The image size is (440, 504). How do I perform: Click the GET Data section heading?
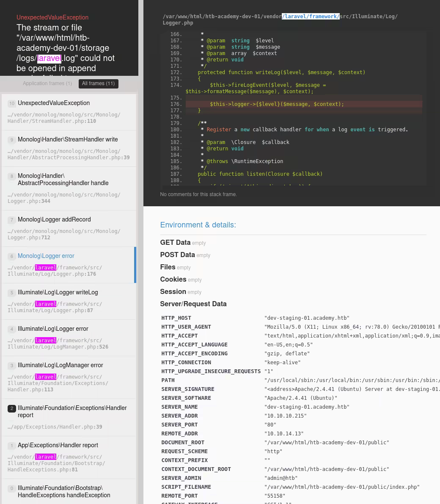(x=175, y=243)
